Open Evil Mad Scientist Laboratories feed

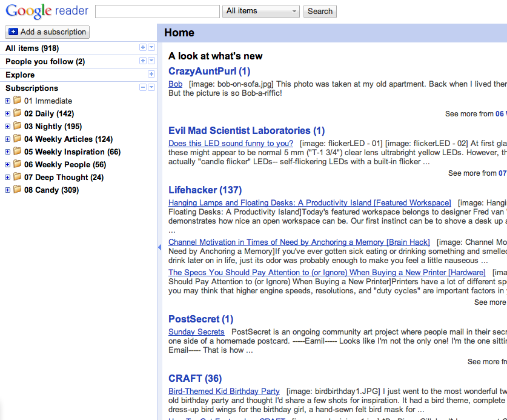click(247, 130)
